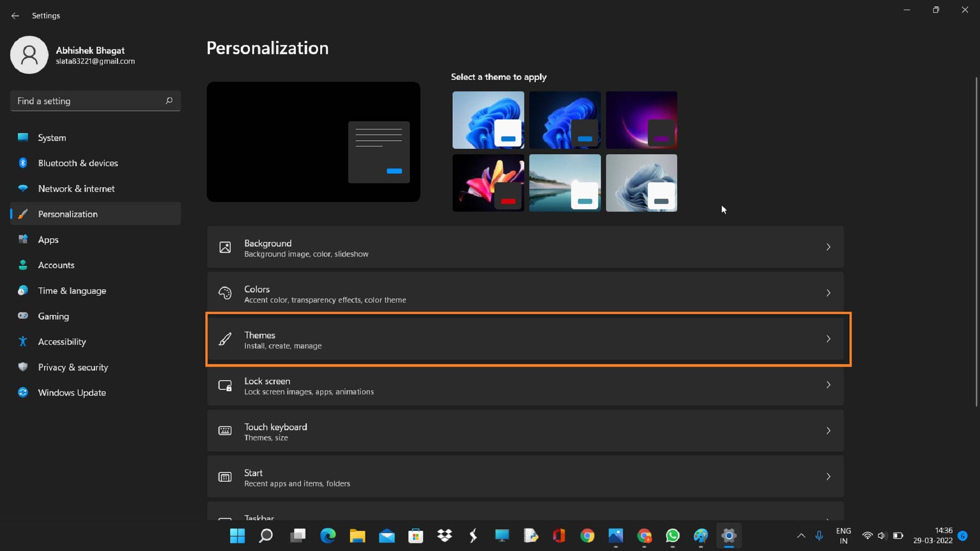Open Microsoft Store from the taskbar
This screenshot has width=980, height=551.
(415, 535)
